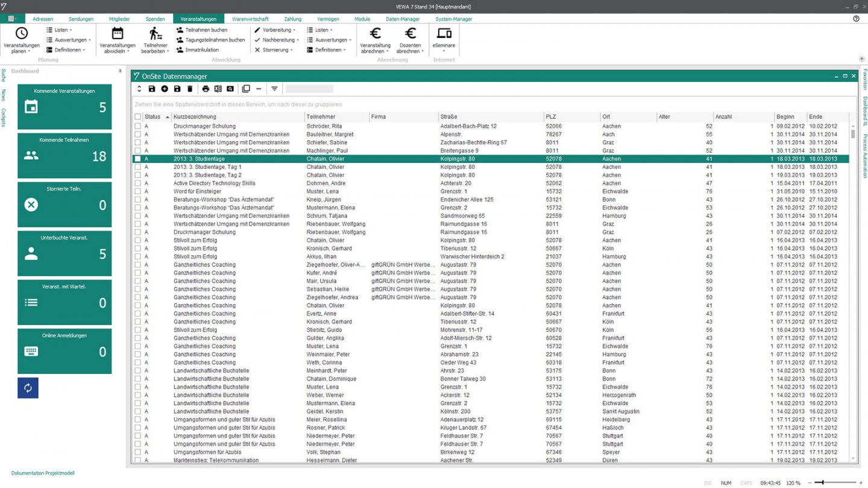Image resolution: width=868 pixels, height=488 pixels.
Task: Switch to the Adressen tab
Action: point(43,19)
